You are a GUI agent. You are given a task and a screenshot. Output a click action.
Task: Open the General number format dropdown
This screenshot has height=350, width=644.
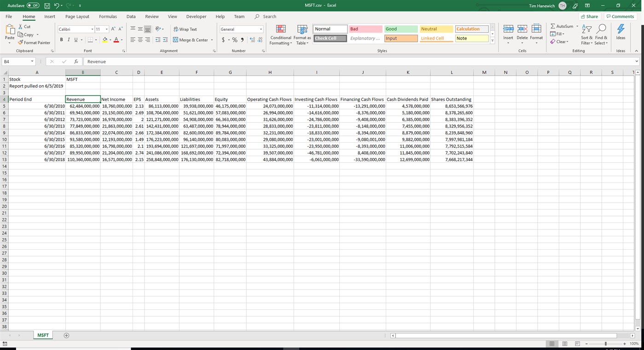261,29
